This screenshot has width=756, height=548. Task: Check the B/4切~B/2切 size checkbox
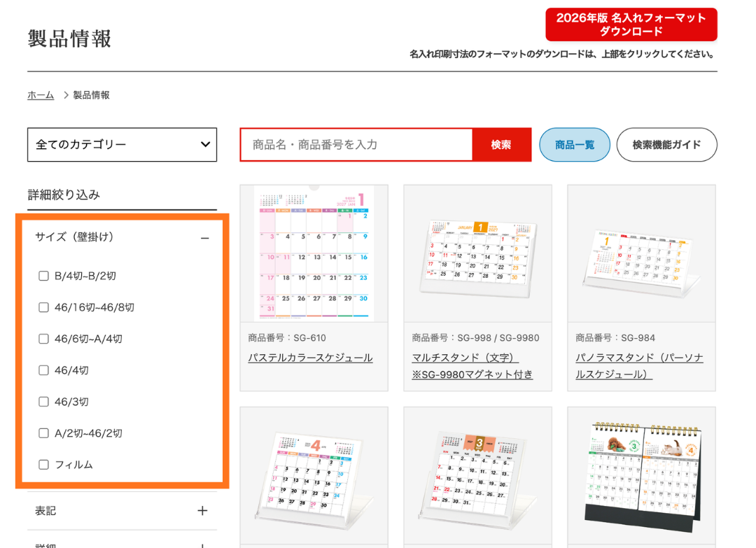pos(44,276)
